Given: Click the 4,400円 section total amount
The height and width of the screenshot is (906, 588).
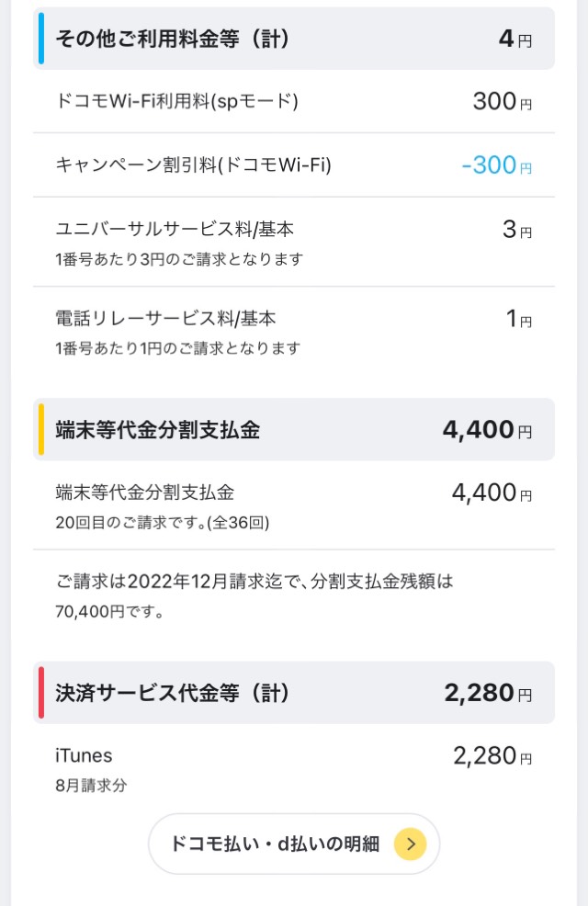Looking at the screenshot, I should 488,430.
